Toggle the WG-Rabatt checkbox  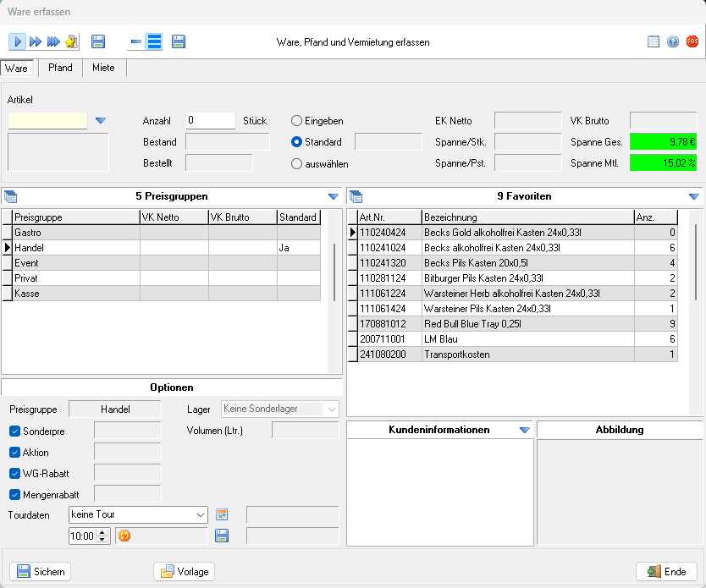coord(15,473)
